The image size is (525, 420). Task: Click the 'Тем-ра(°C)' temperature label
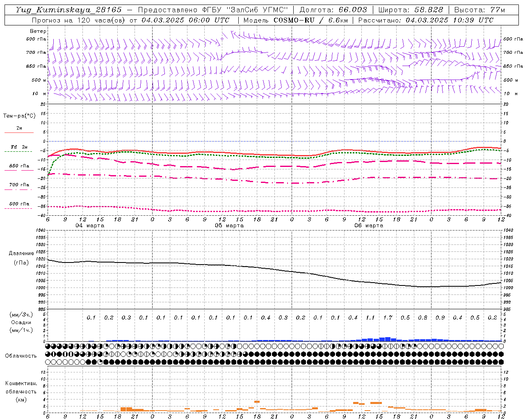(19, 116)
